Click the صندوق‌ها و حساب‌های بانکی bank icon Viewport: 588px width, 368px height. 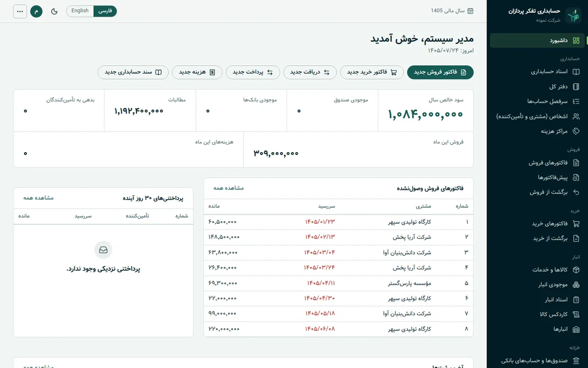click(x=576, y=361)
